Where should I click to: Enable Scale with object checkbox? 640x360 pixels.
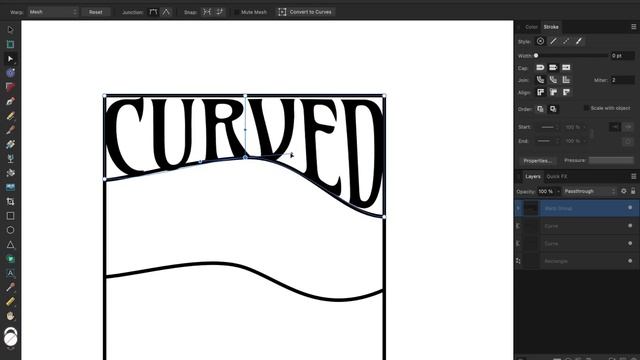[586, 108]
